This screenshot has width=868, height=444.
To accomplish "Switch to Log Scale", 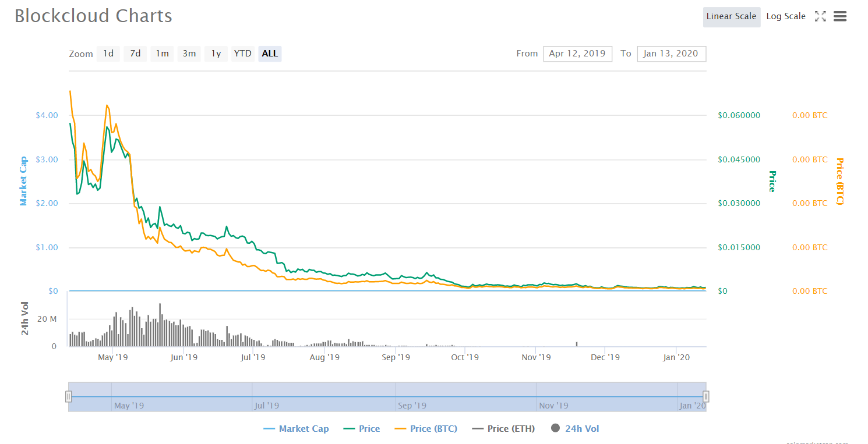I will [786, 16].
